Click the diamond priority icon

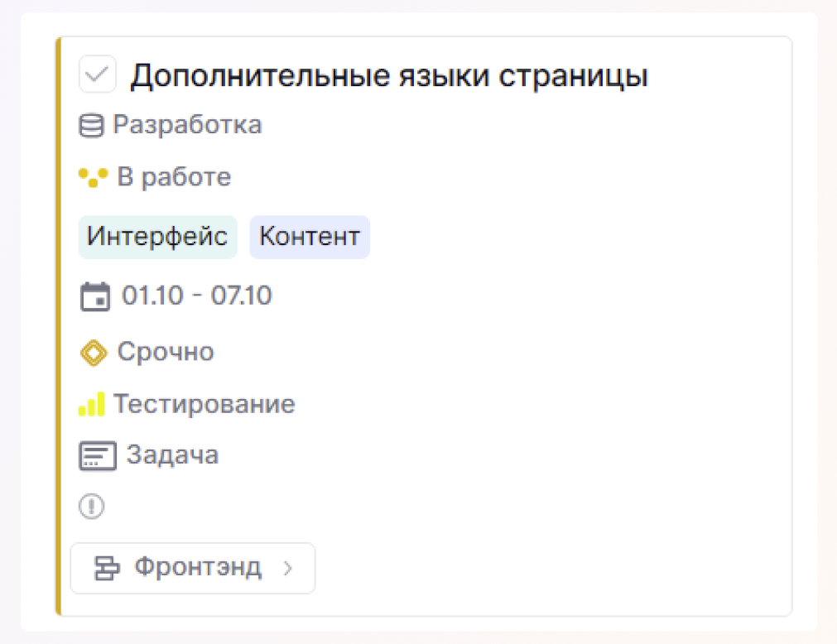pyautogui.click(x=94, y=353)
